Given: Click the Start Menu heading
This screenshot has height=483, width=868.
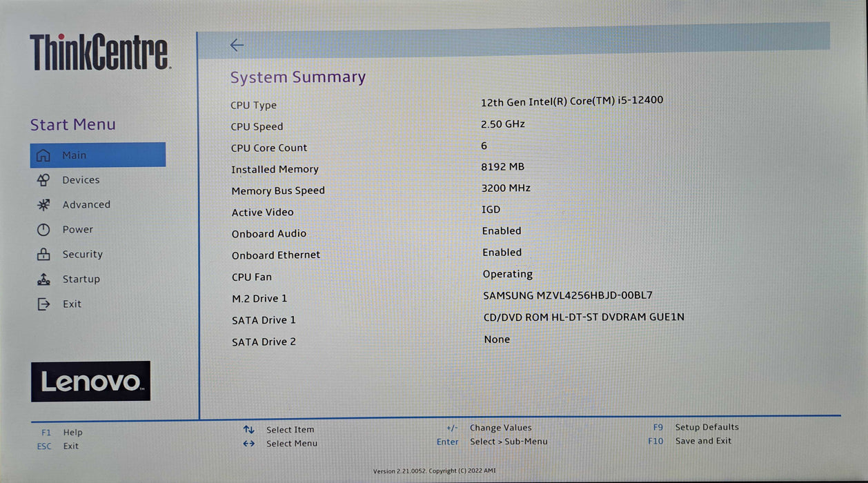Looking at the screenshot, I should coord(72,125).
